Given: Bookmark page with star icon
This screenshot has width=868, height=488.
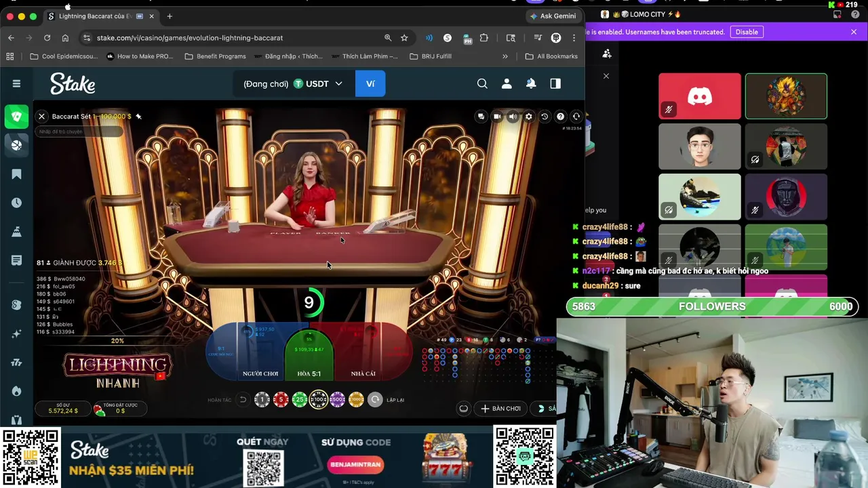Looking at the screenshot, I should [x=404, y=38].
